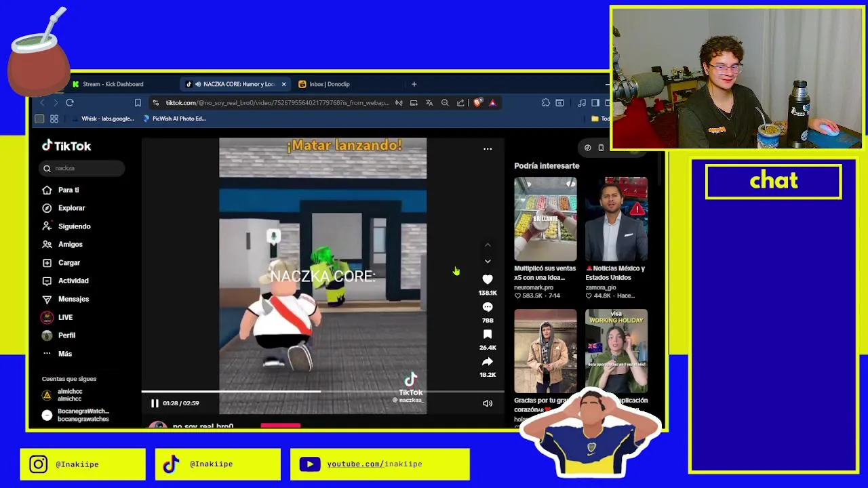Open the video's three-dot options menu

tap(488, 148)
